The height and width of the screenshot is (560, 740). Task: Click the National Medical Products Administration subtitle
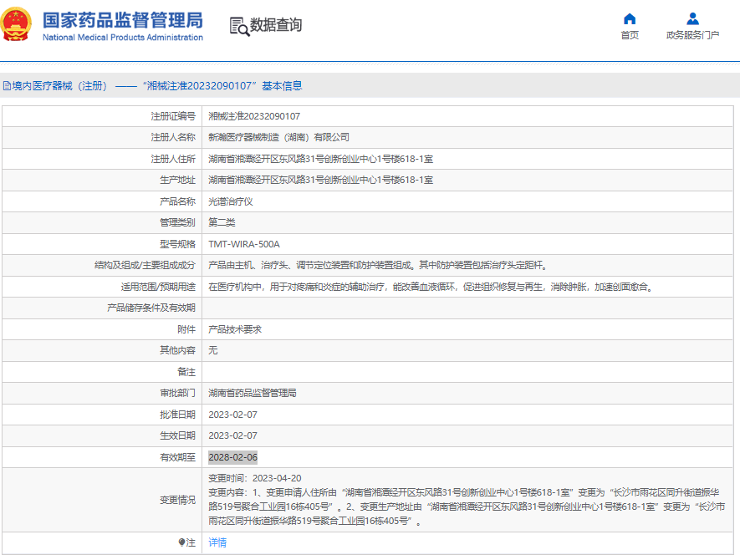(123, 38)
